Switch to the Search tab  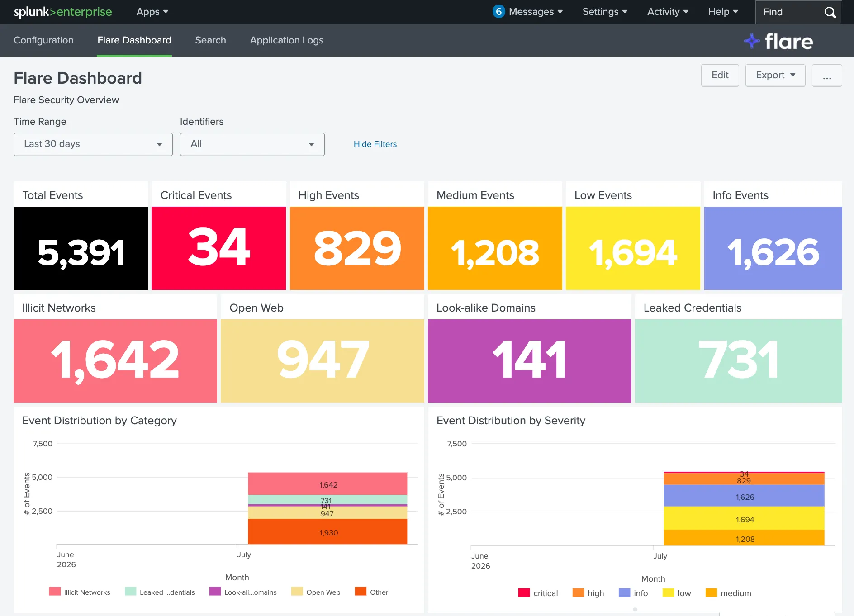tap(211, 40)
